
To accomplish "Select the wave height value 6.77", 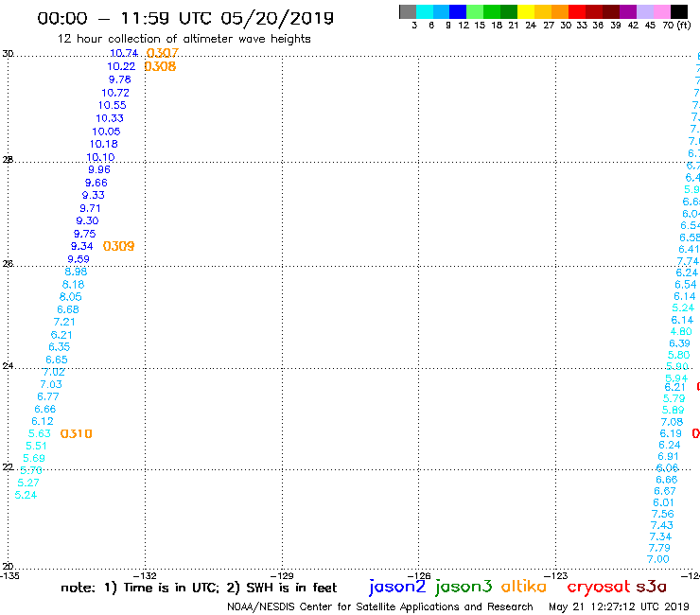I will pos(48,396).
